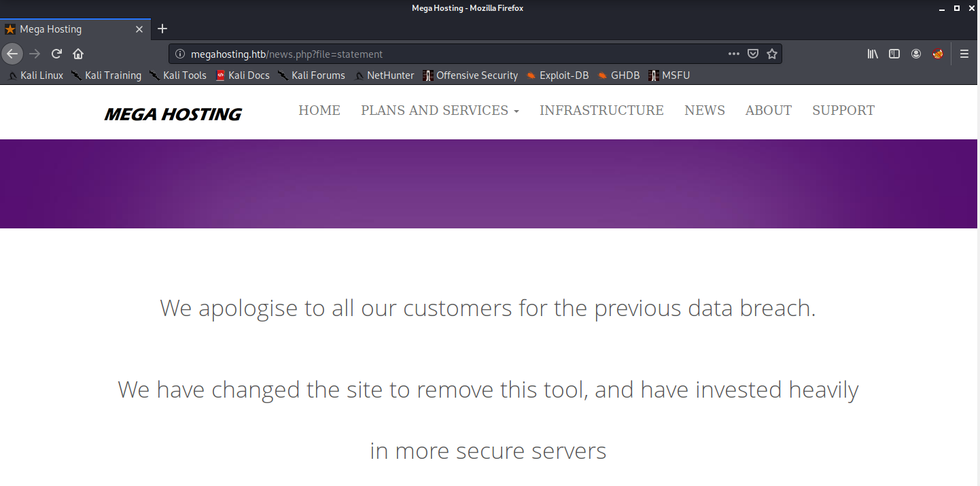Reload the current page
This screenshot has height=486, width=980.
pyautogui.click(x=57, y=54)
